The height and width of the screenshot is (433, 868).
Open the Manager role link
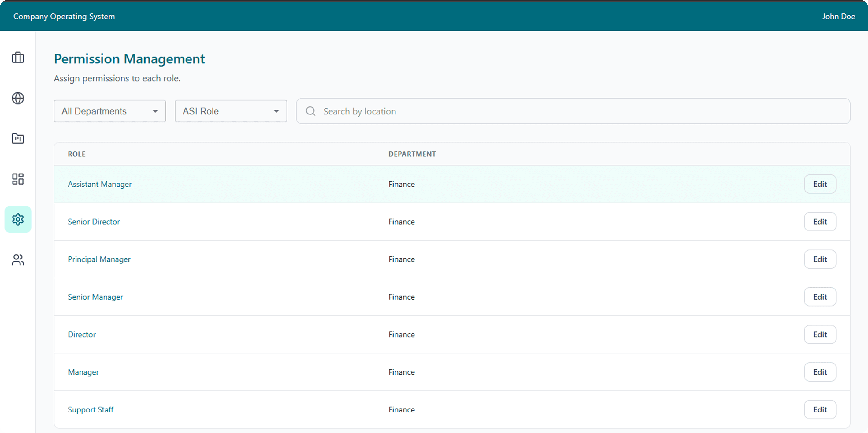[83, 372]
